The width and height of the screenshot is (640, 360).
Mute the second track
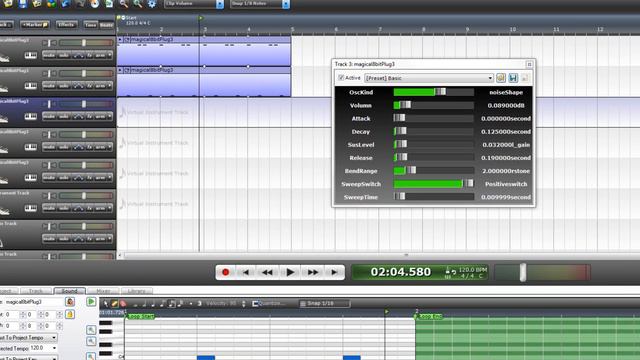coord(49,86)
